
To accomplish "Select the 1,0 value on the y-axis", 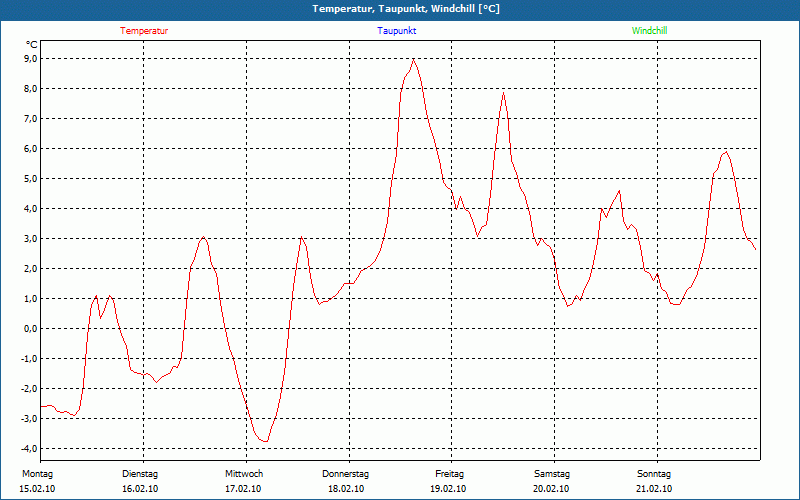I will [x=31, y=298].
